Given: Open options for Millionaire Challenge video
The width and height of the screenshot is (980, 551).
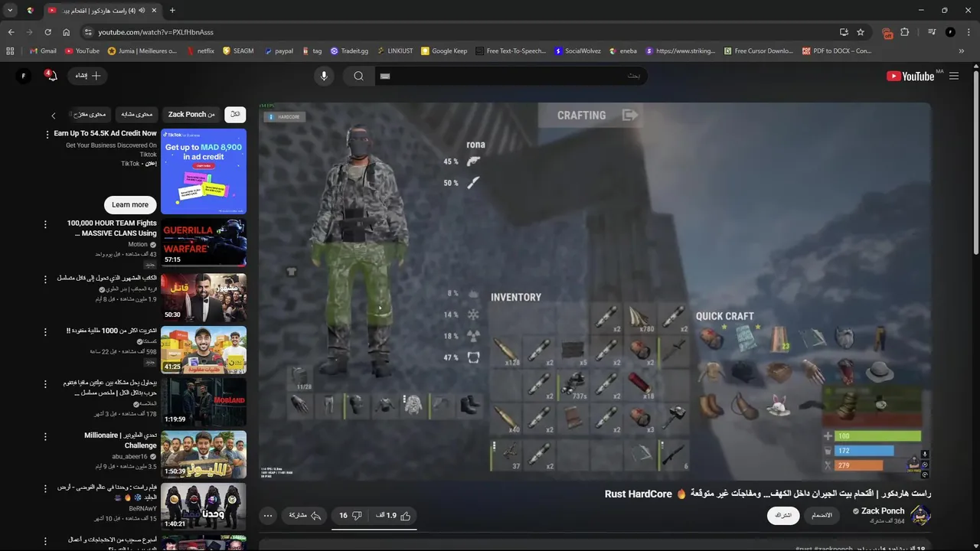Looking at the screenshot, I should point(45,436).
